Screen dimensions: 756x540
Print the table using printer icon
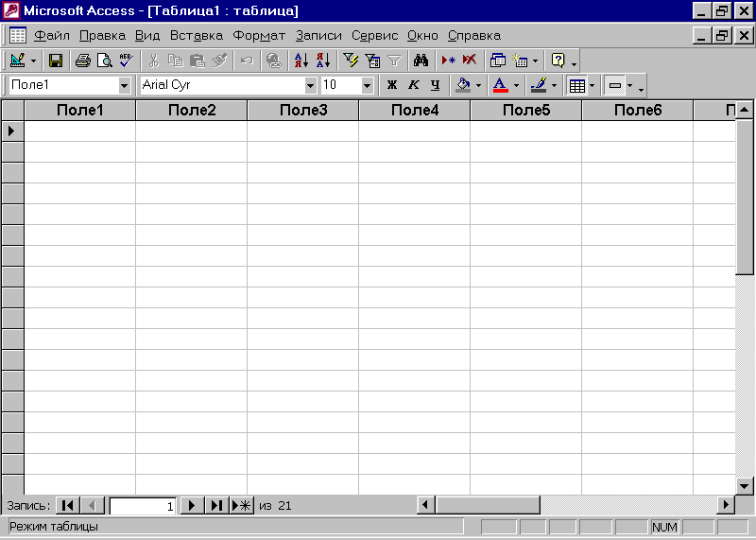[x=83, y=61]
